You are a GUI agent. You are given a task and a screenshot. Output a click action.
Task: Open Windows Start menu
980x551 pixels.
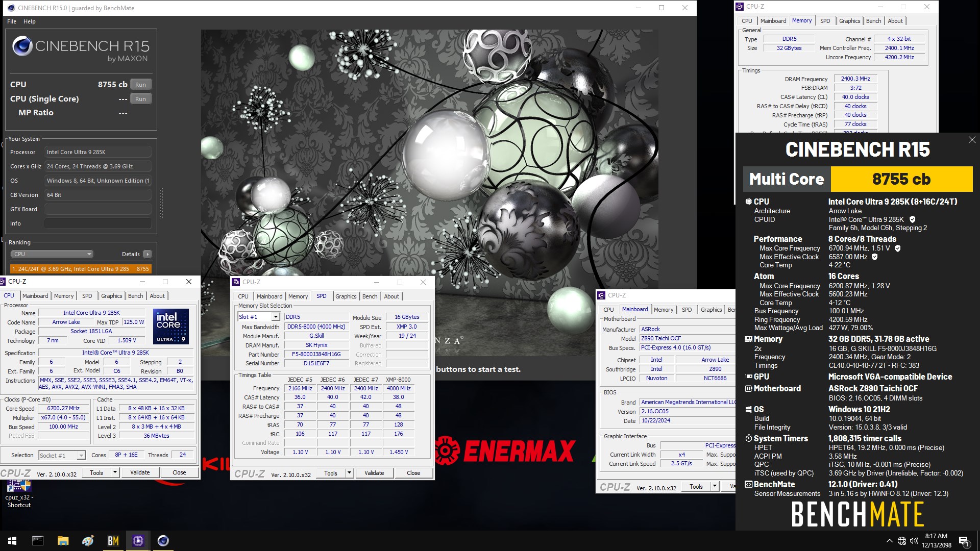click(x=12, y=541)
